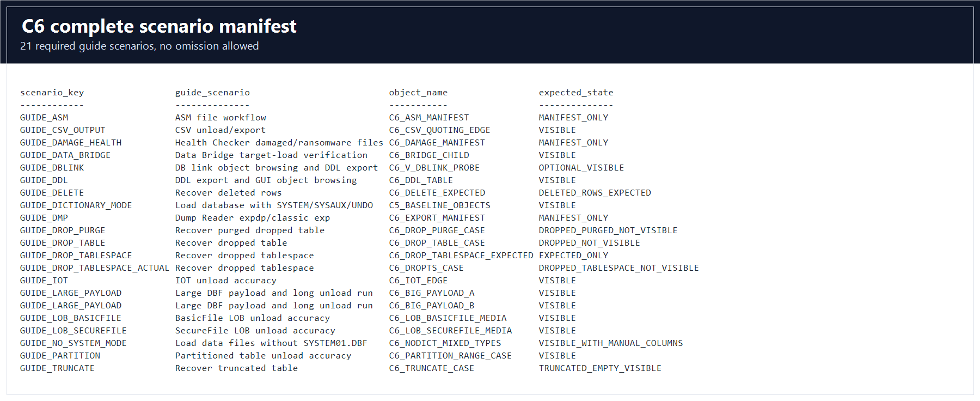Click the GUIDE_DELETE scenario key
This screenshot has width=980, height=401.
[52, 193]
